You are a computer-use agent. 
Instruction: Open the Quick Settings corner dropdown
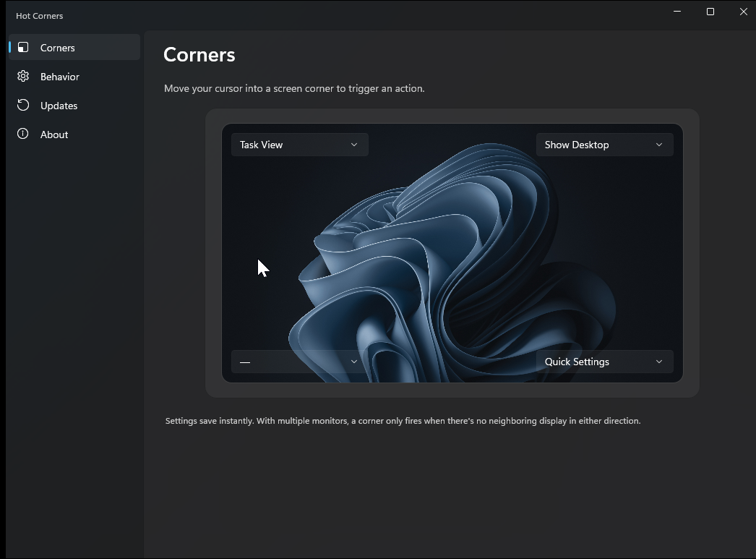(x=605, y=362)
